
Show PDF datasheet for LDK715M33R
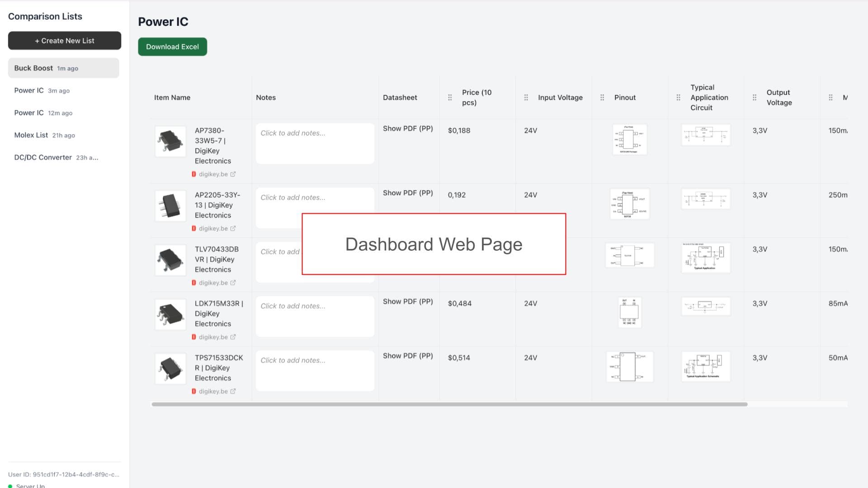tap(408, 302)
